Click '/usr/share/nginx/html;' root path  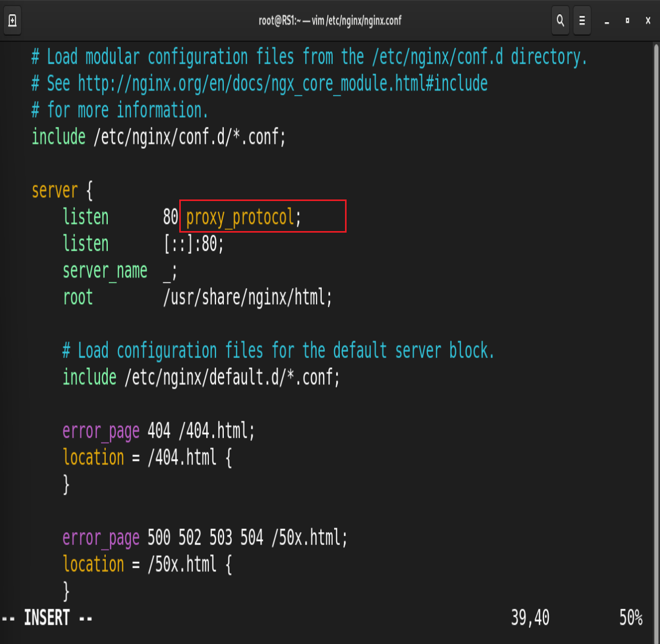click(x=248, y=297)
